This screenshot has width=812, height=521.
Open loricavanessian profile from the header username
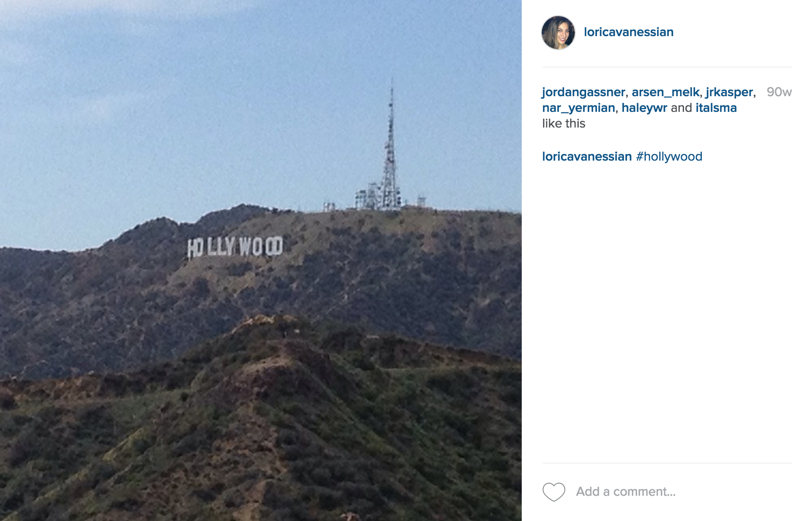coord(628,32)
